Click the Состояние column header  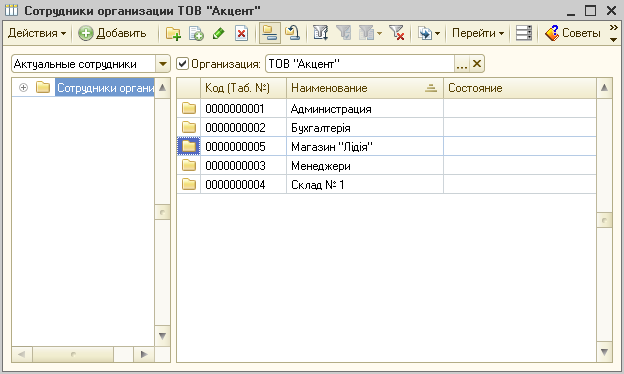pos(520,88)
